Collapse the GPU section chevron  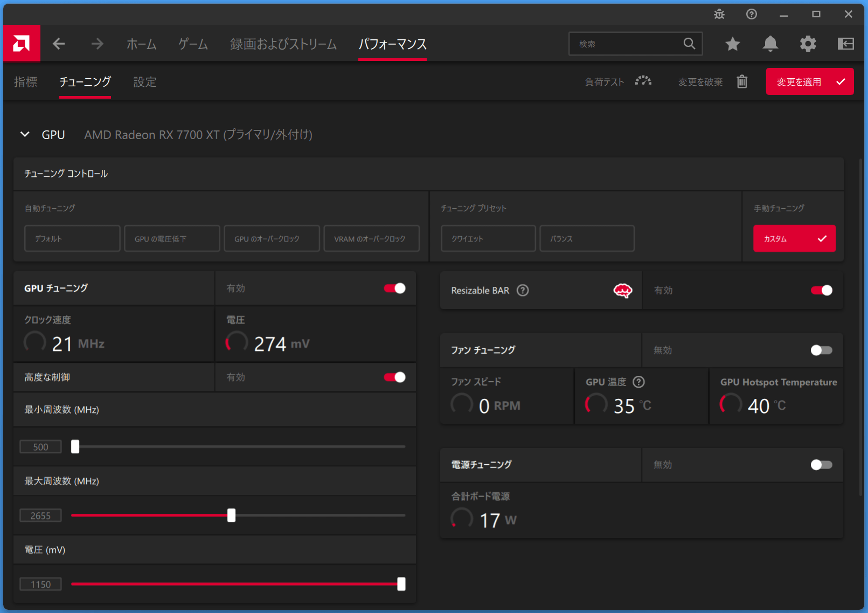(25, 134)
